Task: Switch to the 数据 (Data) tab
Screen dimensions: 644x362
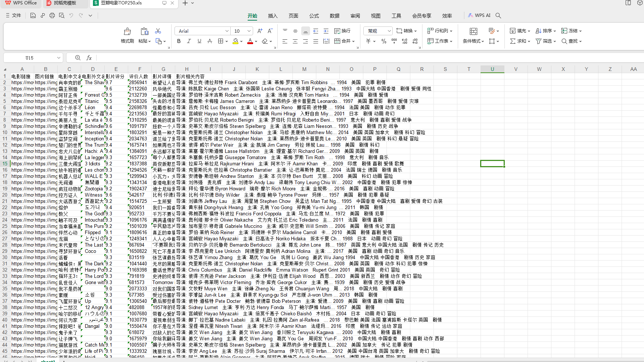Action: pos(334,16)
